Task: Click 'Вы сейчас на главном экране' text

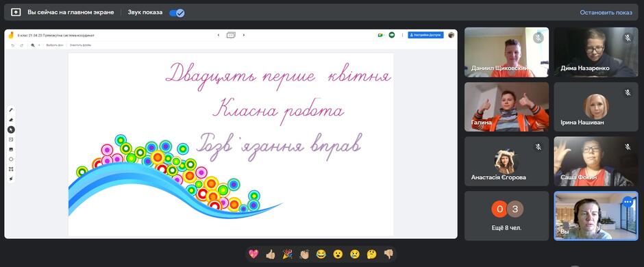Action: (x=71, y=12)
